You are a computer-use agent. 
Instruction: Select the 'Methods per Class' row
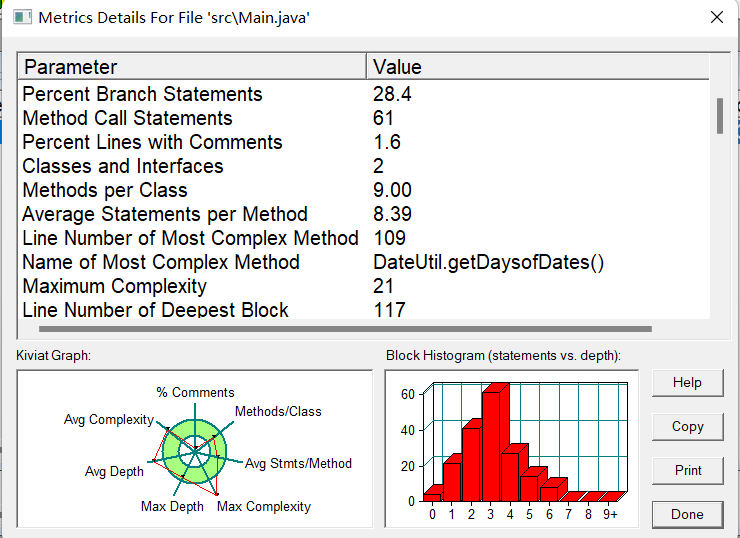[364, 190]
